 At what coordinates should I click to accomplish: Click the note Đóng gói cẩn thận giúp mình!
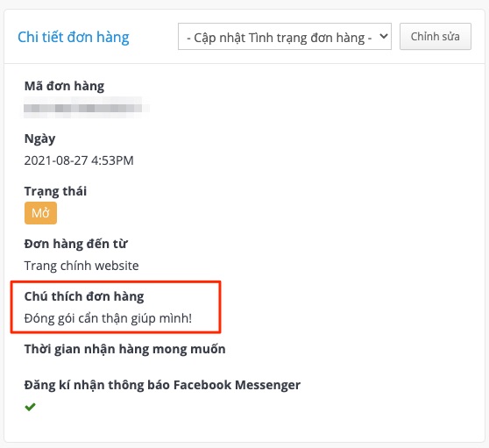(x=108, y=318)
